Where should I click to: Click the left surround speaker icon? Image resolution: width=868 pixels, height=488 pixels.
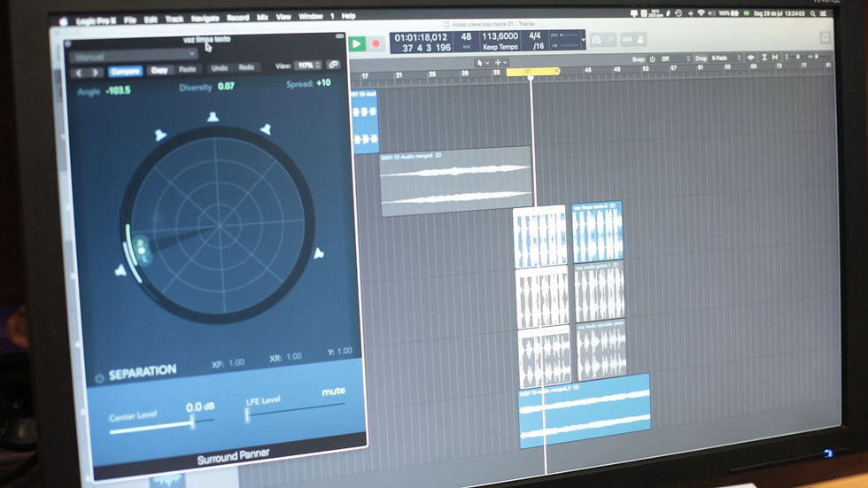tap(120, 270)
